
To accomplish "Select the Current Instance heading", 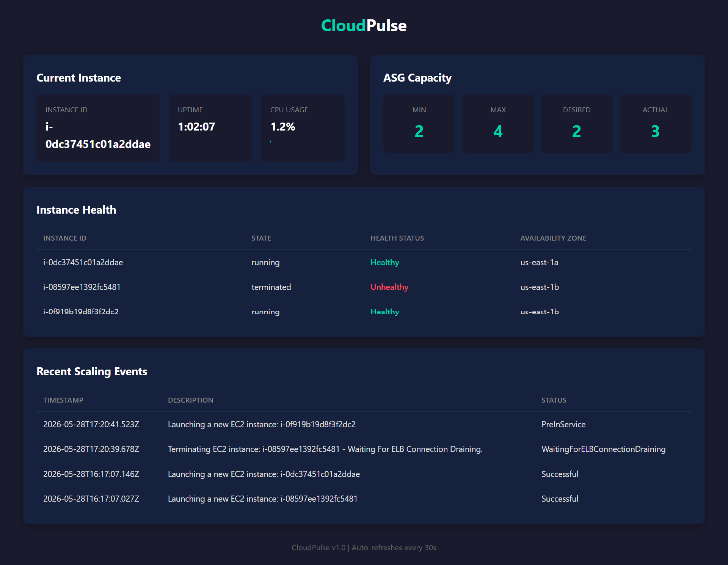I will [78, 78].
